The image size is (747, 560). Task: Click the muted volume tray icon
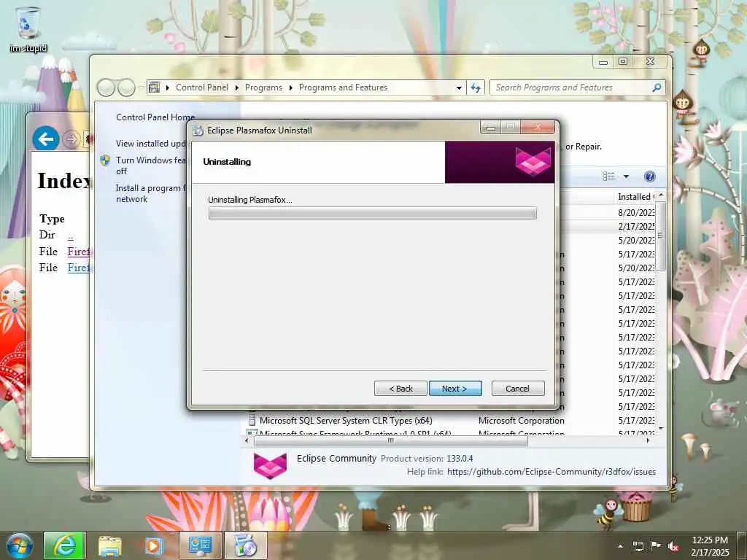tap(673, 546)
